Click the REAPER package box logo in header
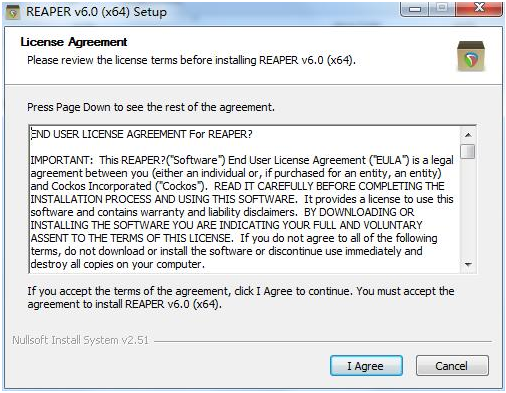This screenshot has height=393, width=506. [x=471, y=56]
